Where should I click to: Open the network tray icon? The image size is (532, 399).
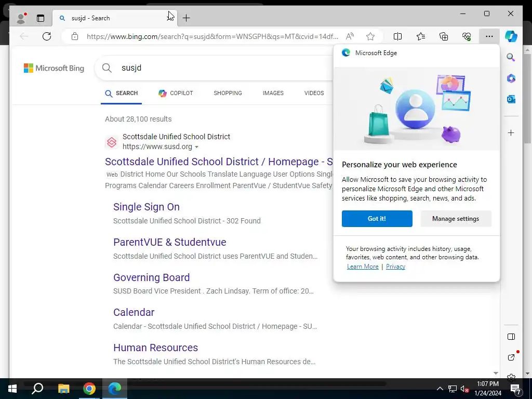click(453, 389)
